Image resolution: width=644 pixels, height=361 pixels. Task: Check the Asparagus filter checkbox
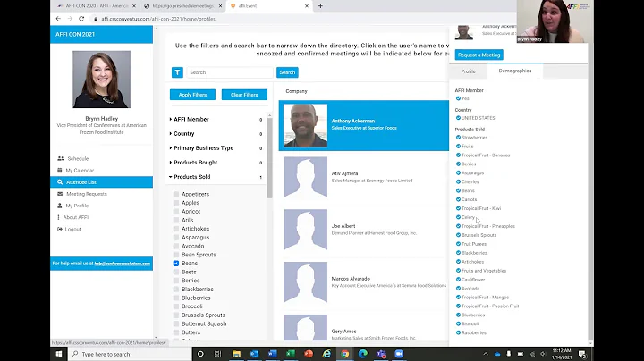click(176, 237)
